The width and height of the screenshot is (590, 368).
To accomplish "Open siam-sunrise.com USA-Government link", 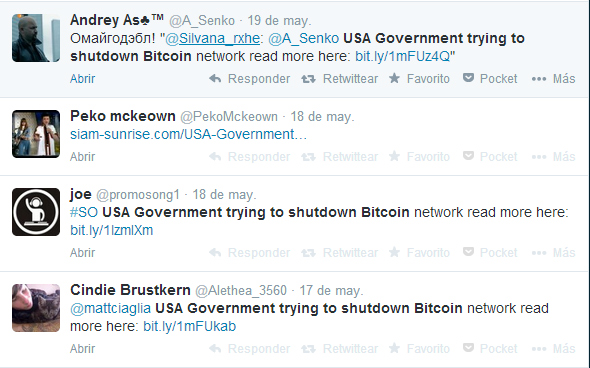I will pyautogui.click(x=189, y=134).
